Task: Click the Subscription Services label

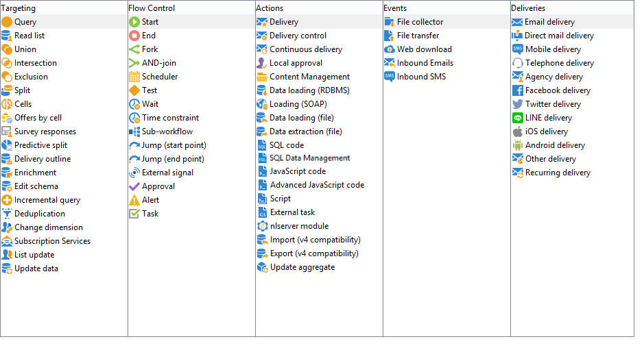Action: click(x=52, y=241)
